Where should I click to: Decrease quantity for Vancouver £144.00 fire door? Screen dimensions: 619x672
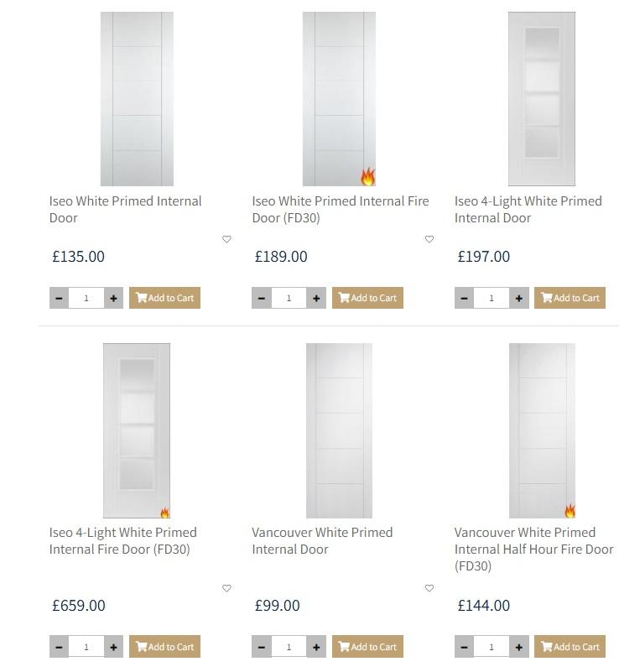click(x=465, y=647)
